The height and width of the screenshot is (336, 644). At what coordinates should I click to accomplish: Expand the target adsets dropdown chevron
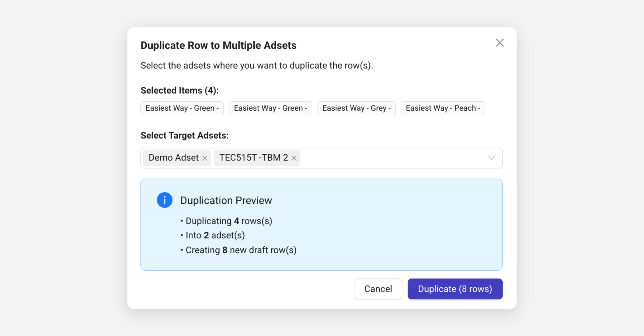point(491,158)
